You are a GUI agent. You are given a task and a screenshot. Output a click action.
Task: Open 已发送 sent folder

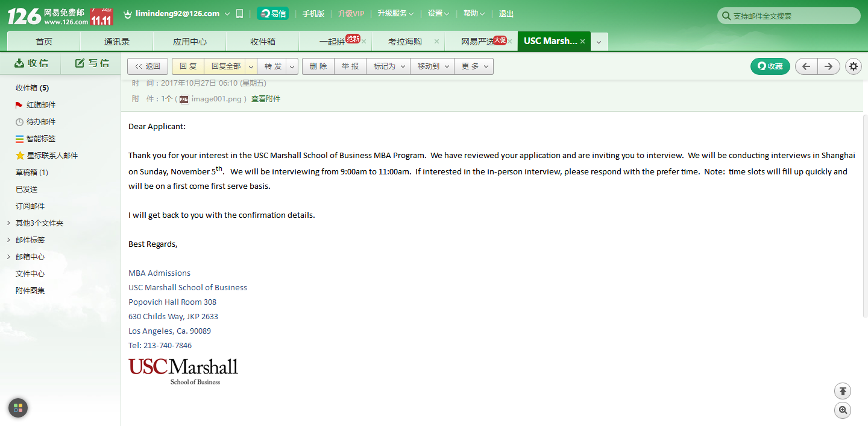tap(27, 189)
